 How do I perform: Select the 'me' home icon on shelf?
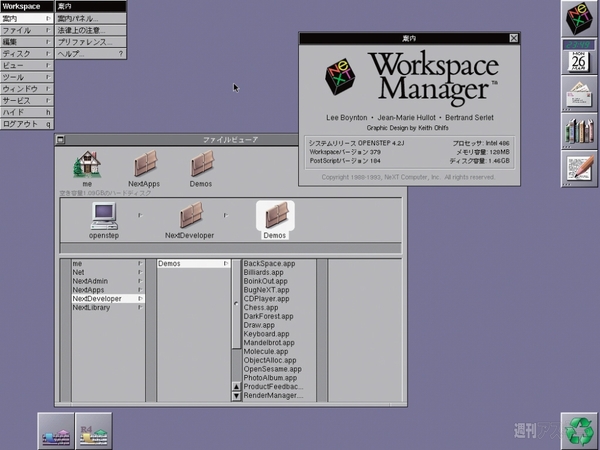pyautogui.click(x=87, y=168)
